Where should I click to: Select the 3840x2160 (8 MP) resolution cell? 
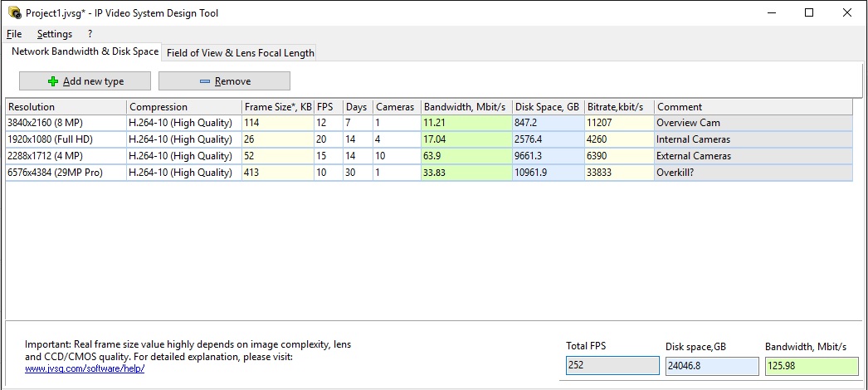[66, 123]
